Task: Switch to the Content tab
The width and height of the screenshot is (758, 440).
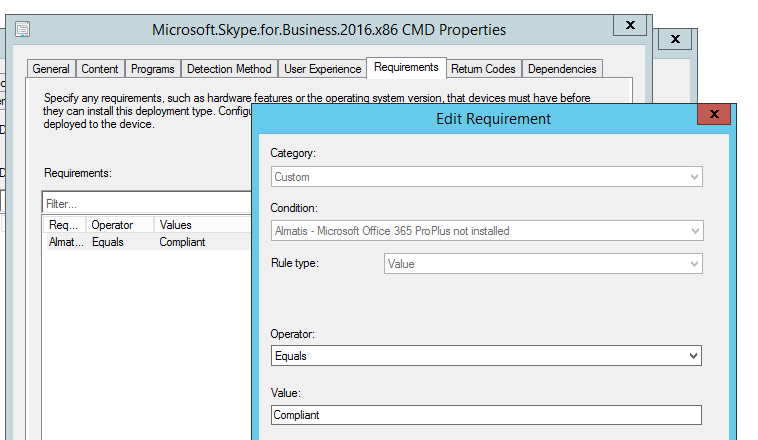Action: click(100, 69)
